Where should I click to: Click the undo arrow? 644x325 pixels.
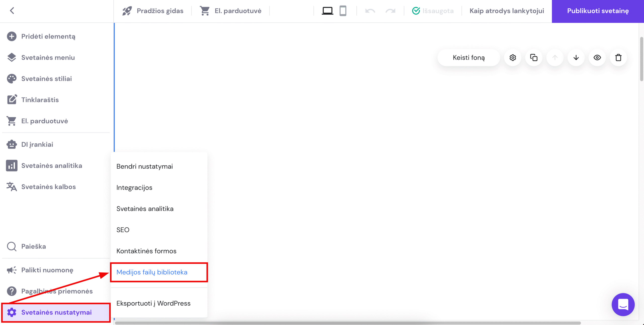370,11
